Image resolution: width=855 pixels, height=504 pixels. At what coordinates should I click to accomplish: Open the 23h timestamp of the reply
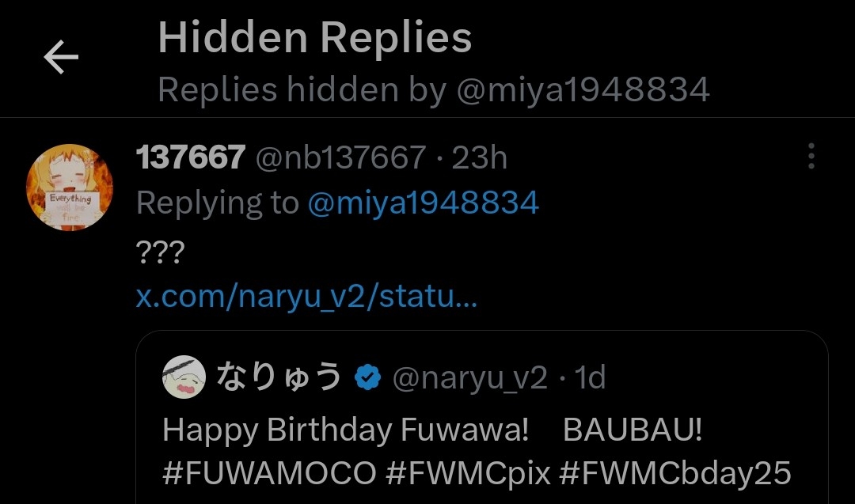[479, 157]
